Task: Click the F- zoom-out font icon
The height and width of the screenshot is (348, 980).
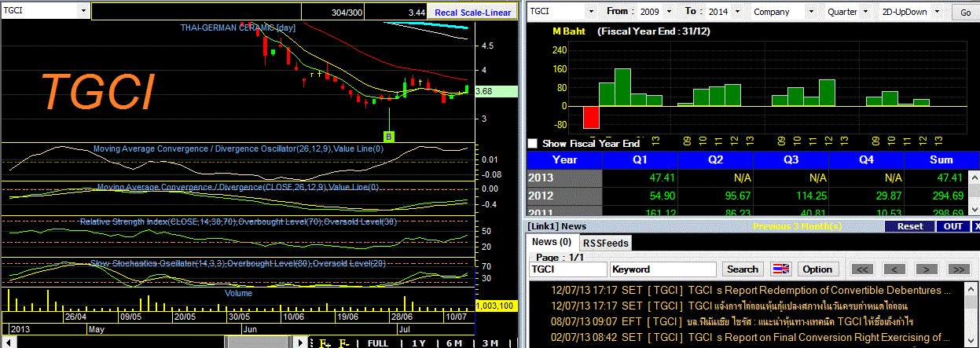Action: pos(344,343)
